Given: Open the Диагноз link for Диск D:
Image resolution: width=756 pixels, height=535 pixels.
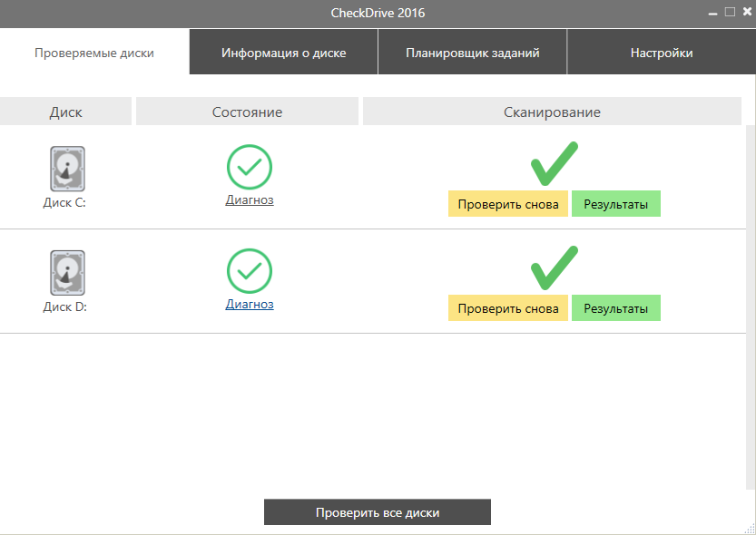Looking at the screenshot, I should 249,303.
